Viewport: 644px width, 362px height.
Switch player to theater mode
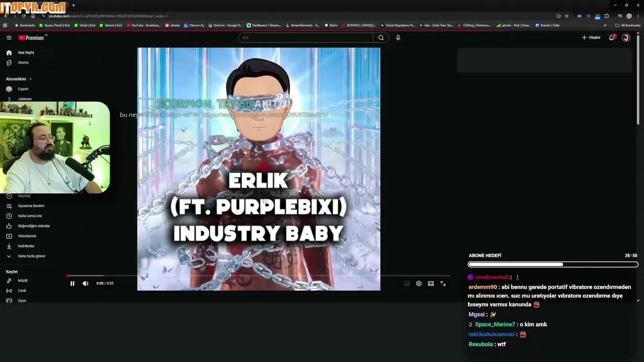[431, 284]
